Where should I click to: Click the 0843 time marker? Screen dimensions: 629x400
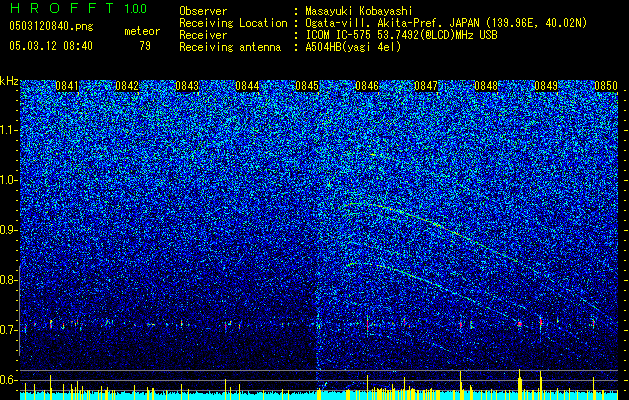187,86
